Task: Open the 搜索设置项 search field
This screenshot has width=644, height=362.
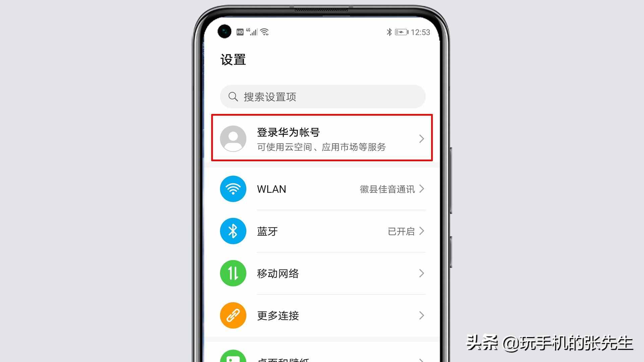Action: tap(322, 96)
